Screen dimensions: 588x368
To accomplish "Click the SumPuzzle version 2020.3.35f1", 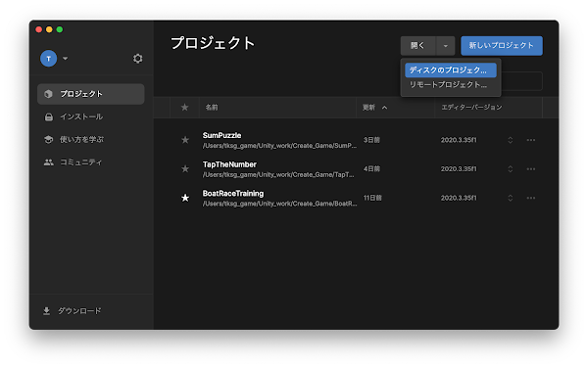I will (459, 140).
